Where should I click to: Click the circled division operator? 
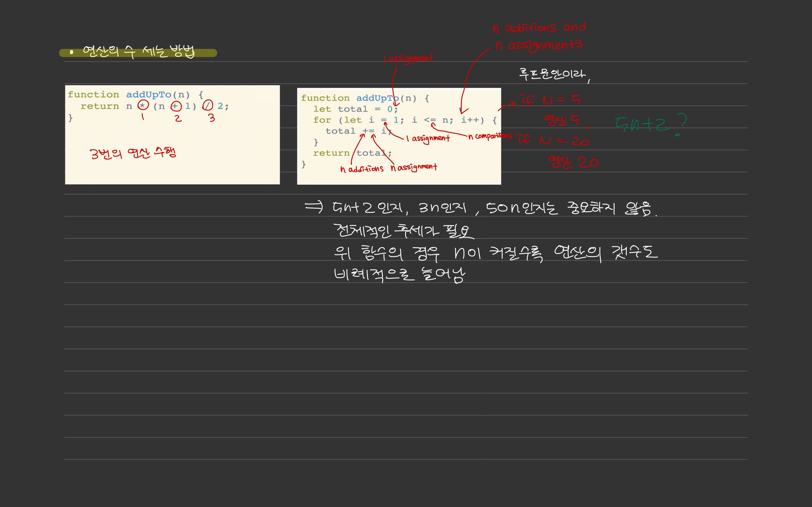click(x=208, y=105)
